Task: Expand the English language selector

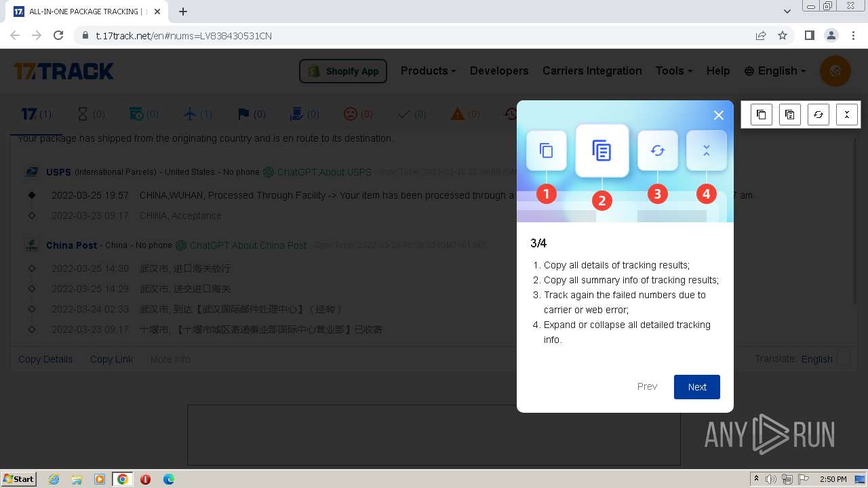Action: (775, 70)
